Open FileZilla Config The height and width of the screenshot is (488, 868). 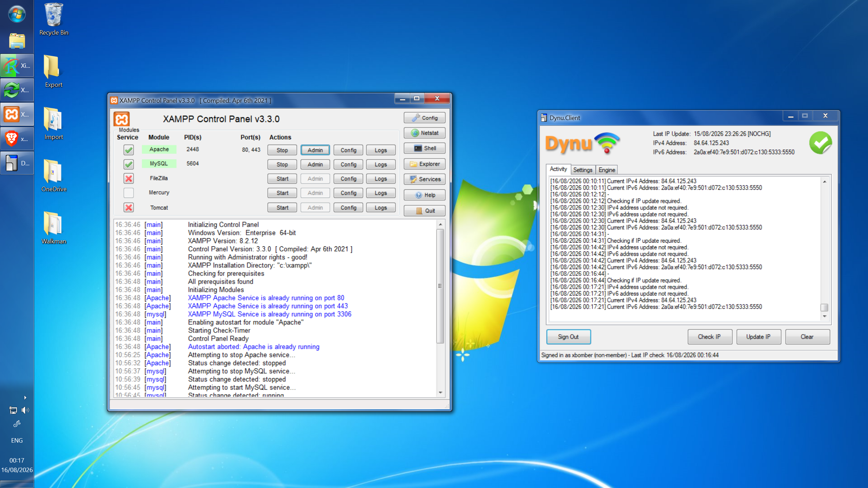tap(349, 179)
